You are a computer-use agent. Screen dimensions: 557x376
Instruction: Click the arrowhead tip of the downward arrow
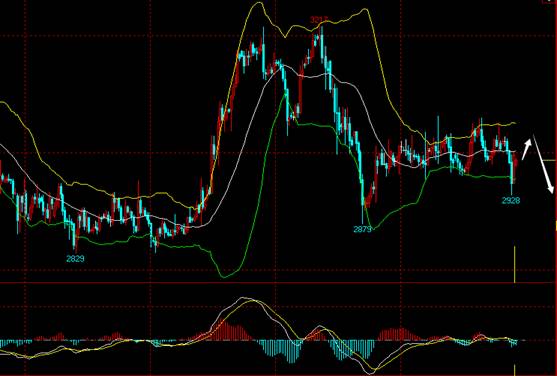pos(552,191)
